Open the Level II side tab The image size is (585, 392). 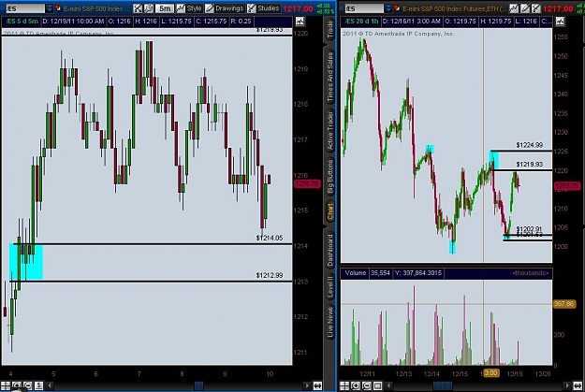[329, 286]
